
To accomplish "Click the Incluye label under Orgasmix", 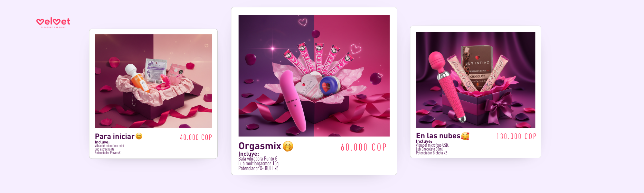I will [x=249, y=154].
